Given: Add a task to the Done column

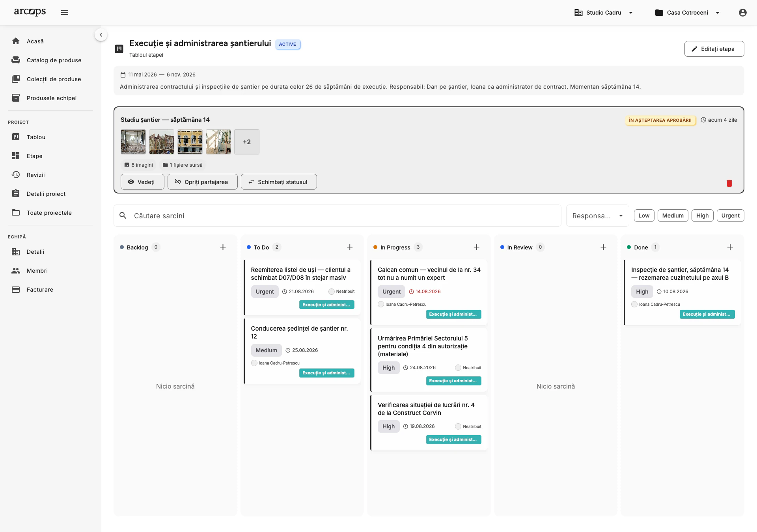Looking at the screenshot, I should tap(730, 247).
